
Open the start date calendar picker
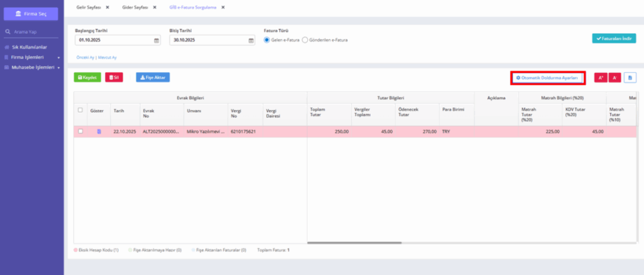156,41
